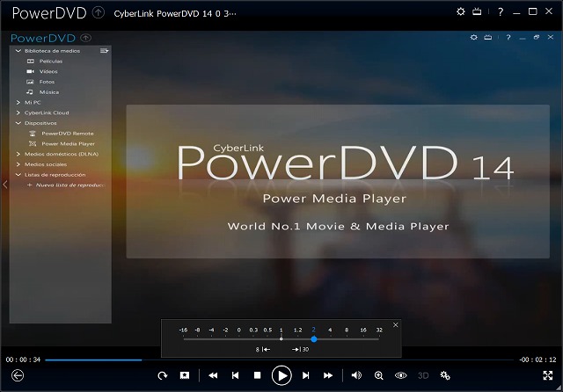This screenshot has height=392, width=563.
Task: Open Fotos in media library
Action: [47, 82]
